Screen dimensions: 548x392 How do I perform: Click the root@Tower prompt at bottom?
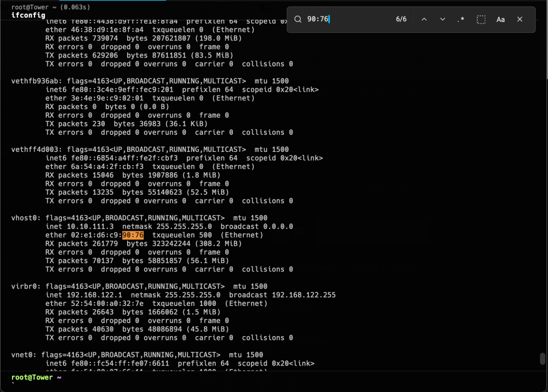tap(32, 377)
